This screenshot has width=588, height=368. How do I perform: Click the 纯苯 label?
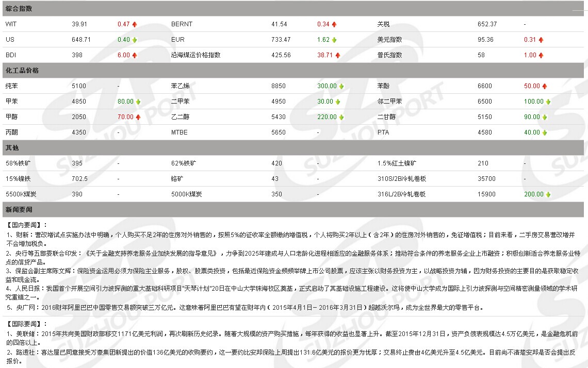(12, 86)
